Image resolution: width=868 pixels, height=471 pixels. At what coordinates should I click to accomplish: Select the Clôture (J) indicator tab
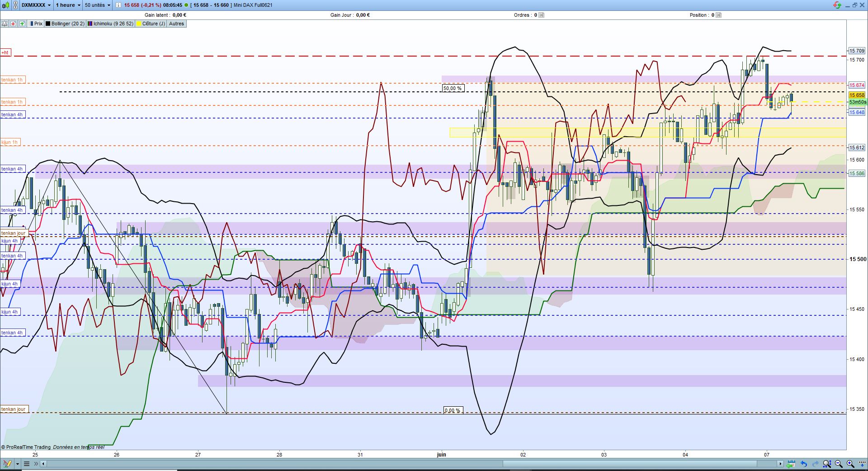click(x=151, y=24)
